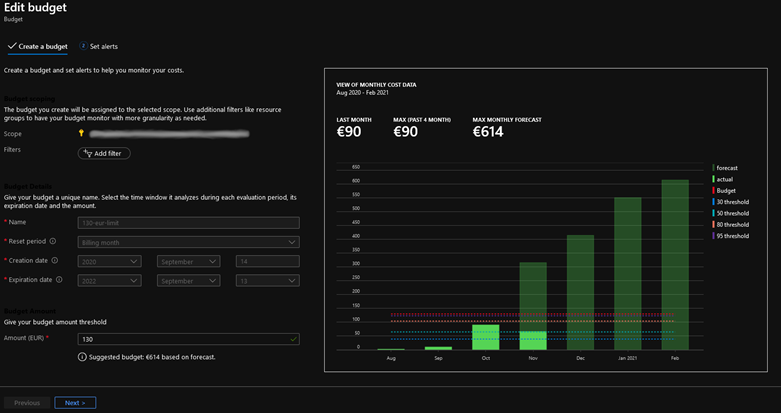Click the Budget legend red swatch
The height and width of the screenshot is (413, 781).
click(x=714, y=191)
